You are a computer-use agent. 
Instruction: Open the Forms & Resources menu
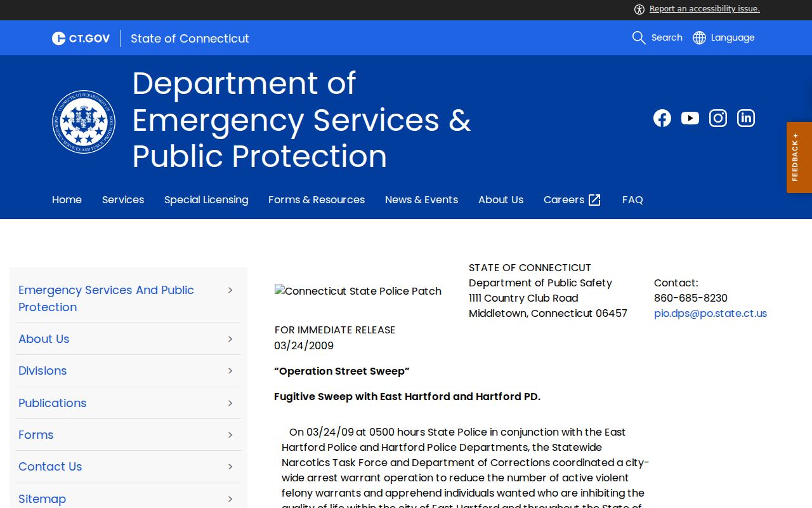(317, 200)
